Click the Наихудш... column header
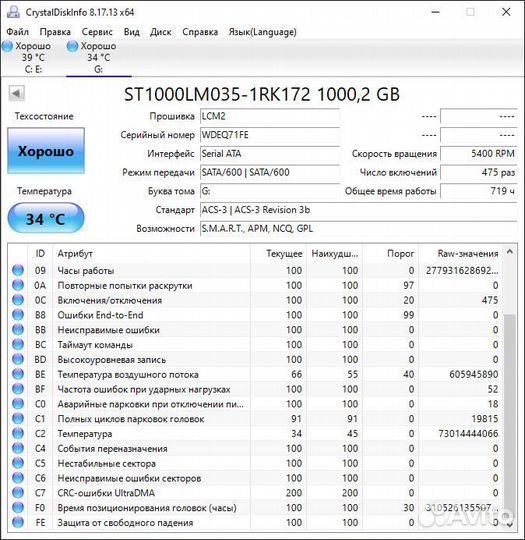Viewport: 525px width, 540px height. (334, 254)
